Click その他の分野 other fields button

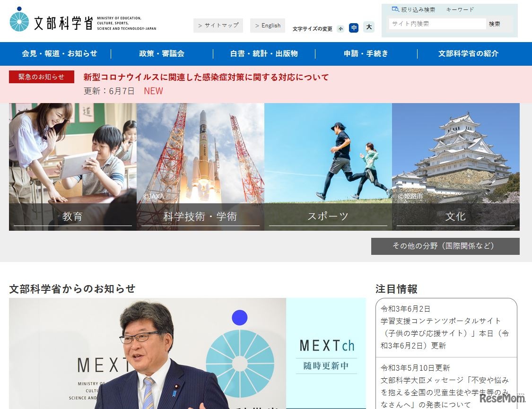coord(445,246)
